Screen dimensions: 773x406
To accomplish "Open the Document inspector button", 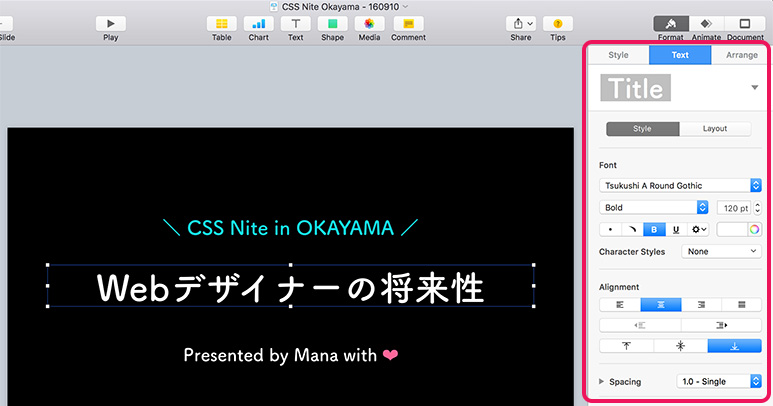I will (x=745, y=24).
